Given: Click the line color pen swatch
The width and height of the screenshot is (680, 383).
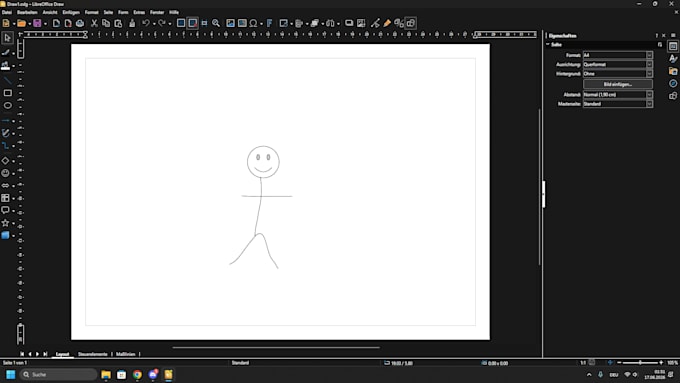Looking at the screenshot, I should [5, 53].
